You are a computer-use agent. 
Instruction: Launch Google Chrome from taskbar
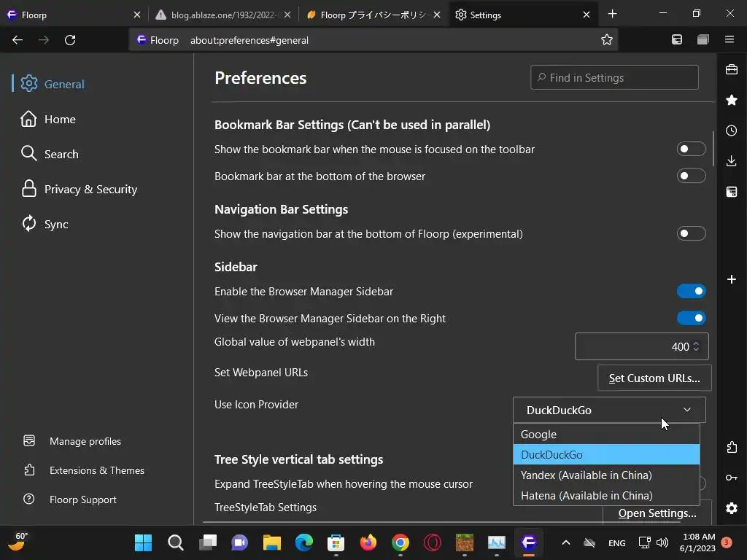[x=400, y=542]
